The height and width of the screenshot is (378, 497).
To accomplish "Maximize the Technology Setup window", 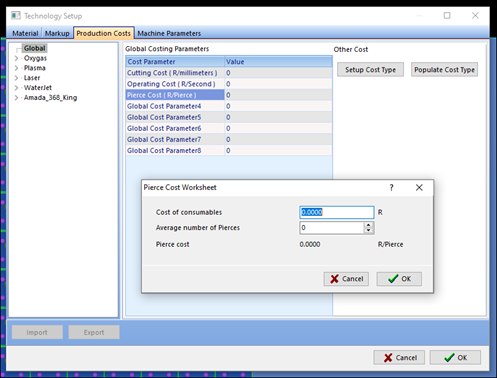I will 447,16.
